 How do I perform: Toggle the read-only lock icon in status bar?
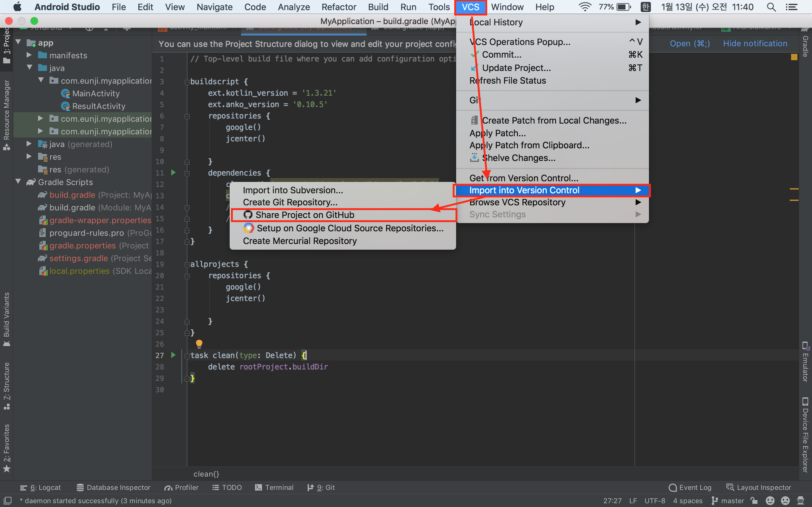754,501
